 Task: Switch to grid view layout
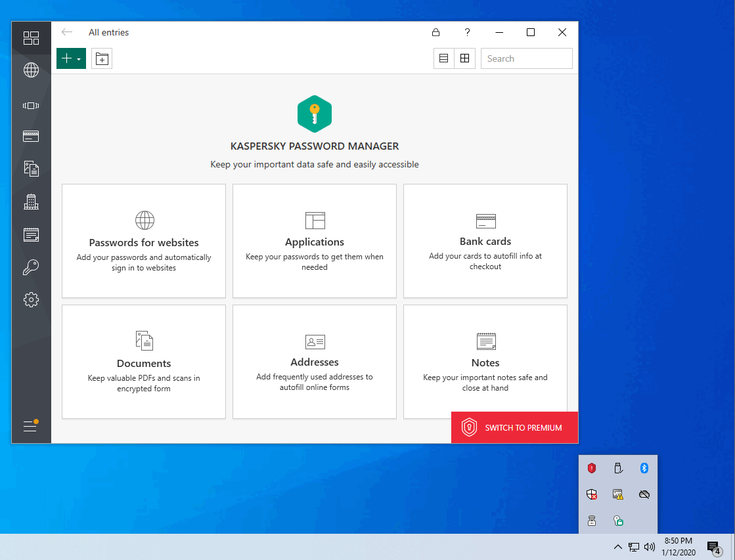point(464,58)
